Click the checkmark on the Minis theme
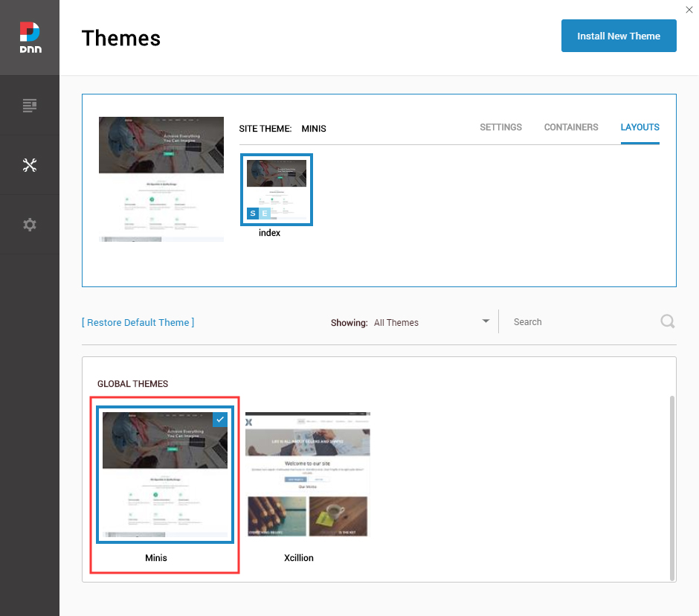Viewport: 699px width, 616px height. [220, 420]
